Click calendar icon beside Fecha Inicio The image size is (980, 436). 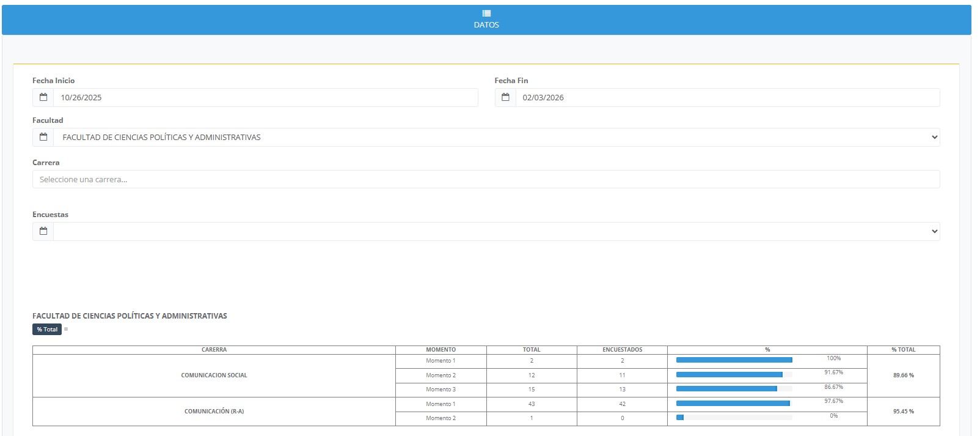tap(43, 97)
